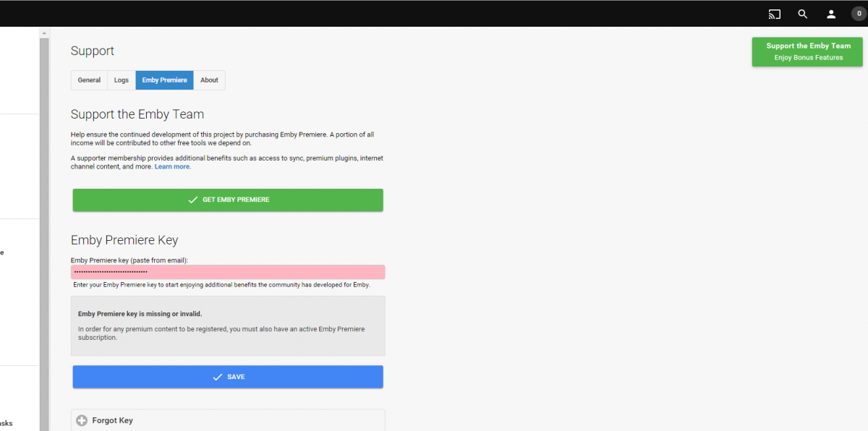Screen dimensions: 868x431
Task: Open the user profile icon
Action: [831, 14]
